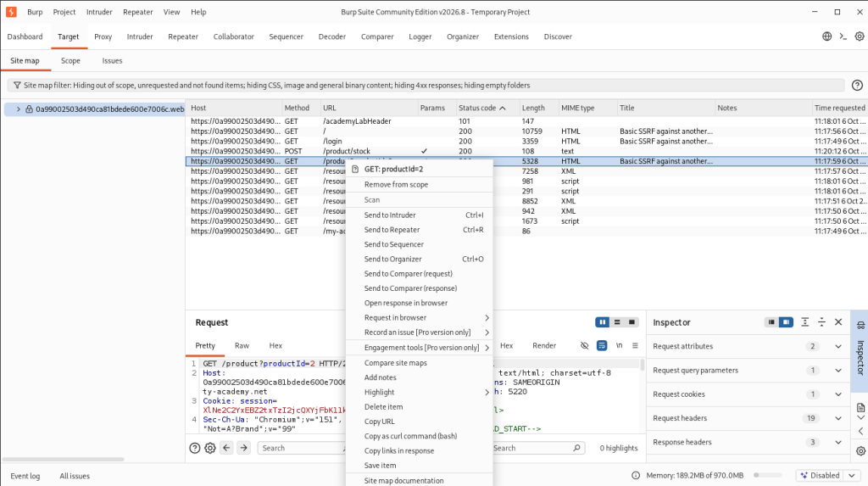Select top-bottom request/response layout
This screenshot has width=868, height=486.
click(x=617, y=322)
